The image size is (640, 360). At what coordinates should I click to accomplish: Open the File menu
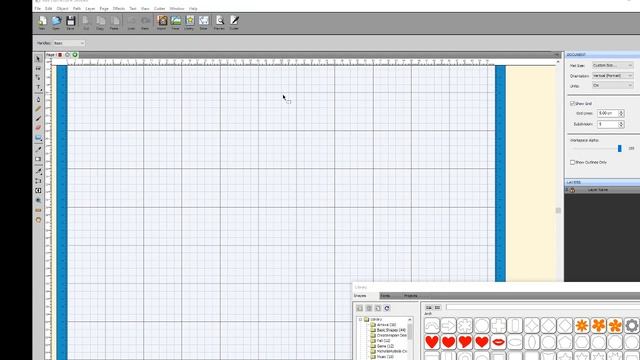[x=38, y=9]
